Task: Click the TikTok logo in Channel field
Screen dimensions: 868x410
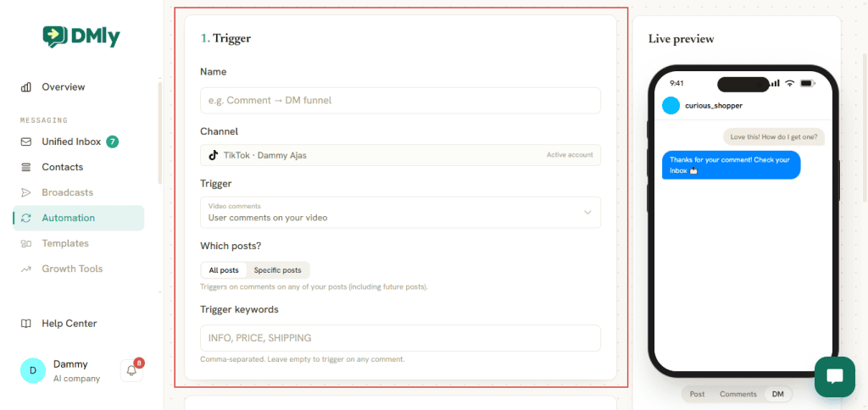Action: point(213,155)
